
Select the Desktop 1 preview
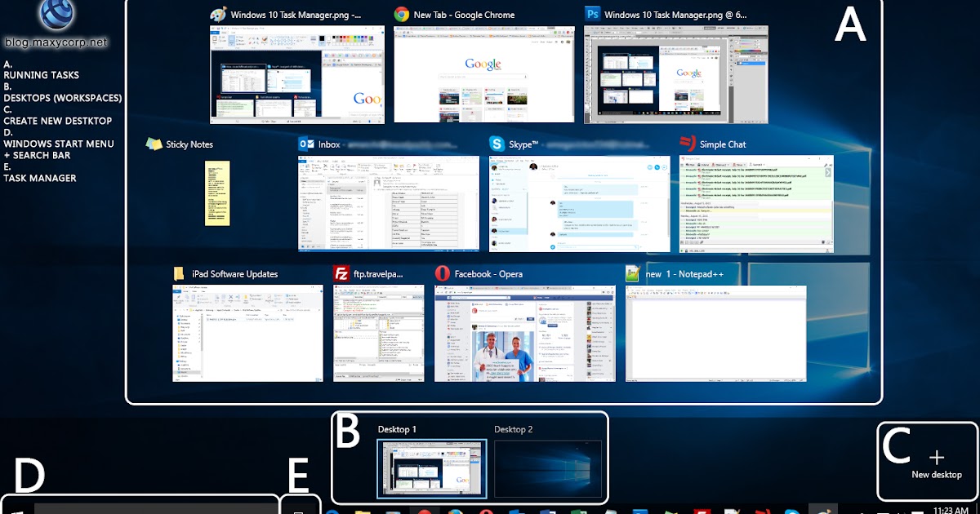click(432, 467)
